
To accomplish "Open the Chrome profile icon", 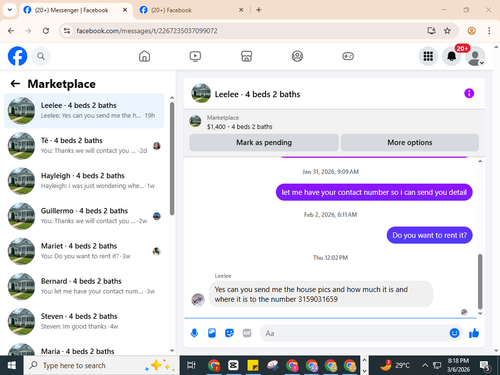I will click(471, 31).
